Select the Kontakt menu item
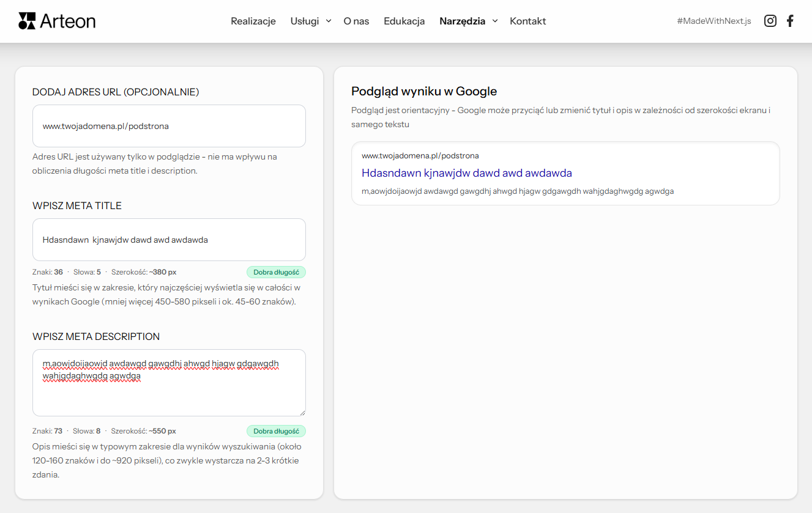 click(527, 21)
